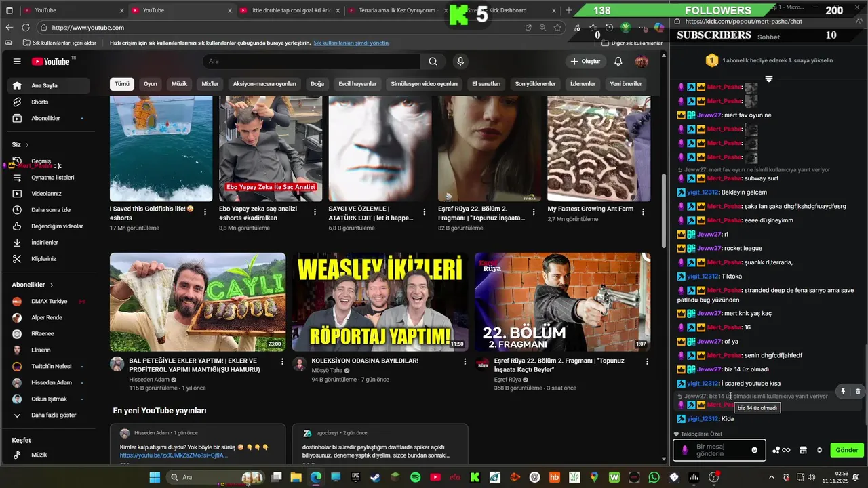
Task: Reload the page with refresh icon
Action: point(26,27)
